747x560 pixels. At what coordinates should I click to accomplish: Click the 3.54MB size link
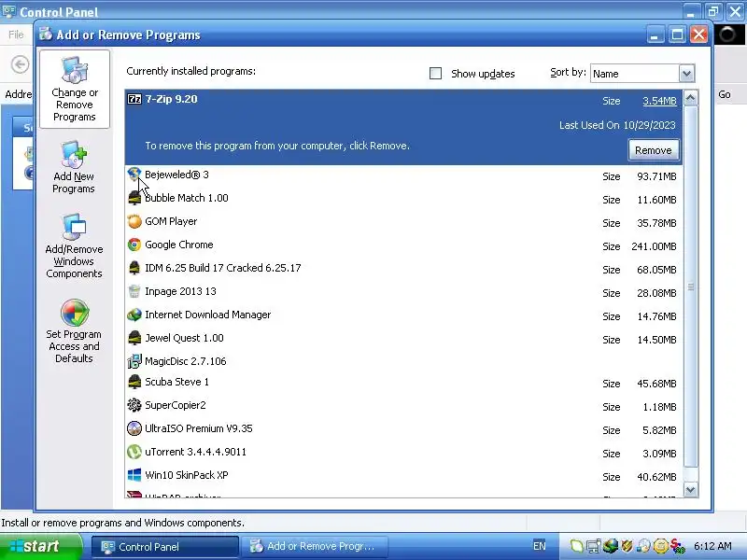click(659, 101)
